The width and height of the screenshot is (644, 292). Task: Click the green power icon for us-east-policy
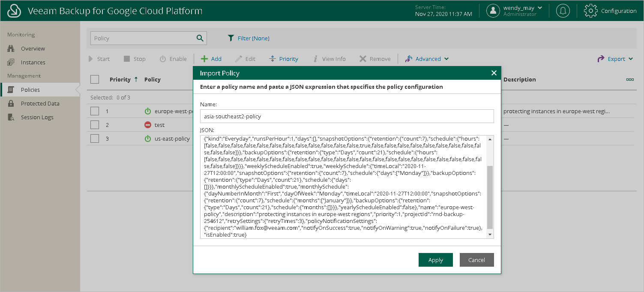tap(148, 138)
